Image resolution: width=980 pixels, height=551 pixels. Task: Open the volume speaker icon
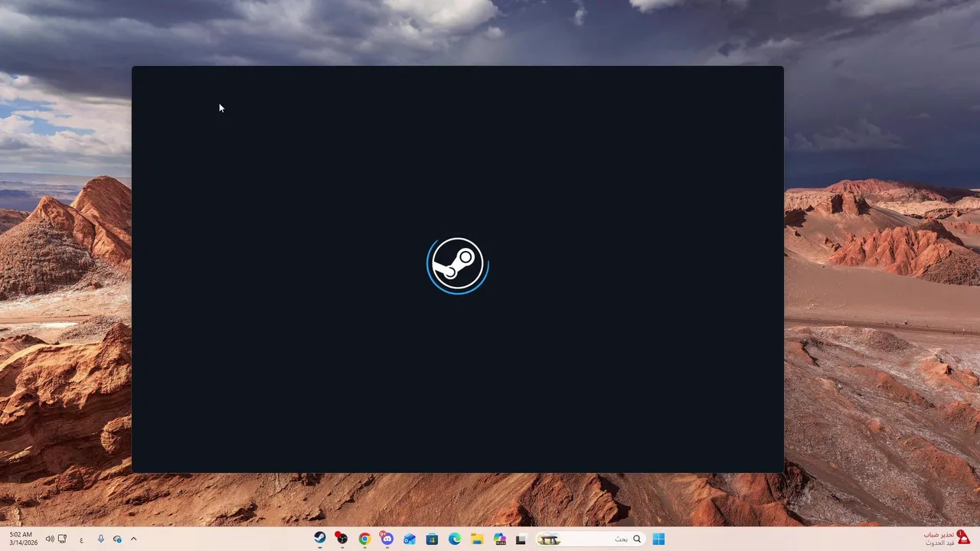tap(50, 539)
